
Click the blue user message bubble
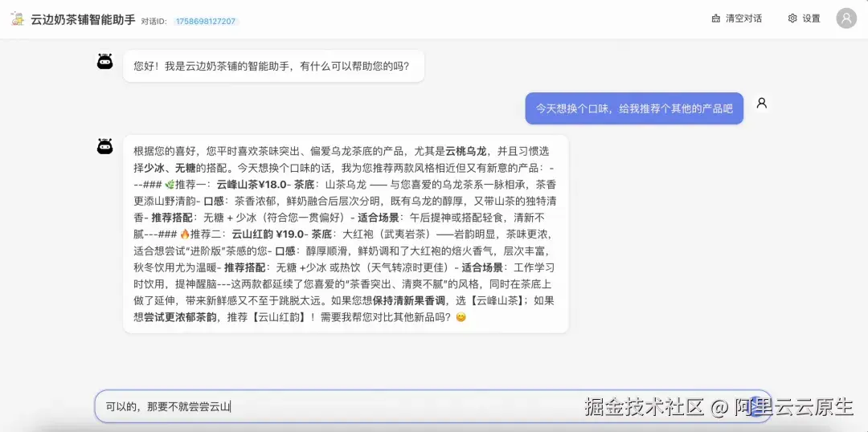[x=634, y=108]
